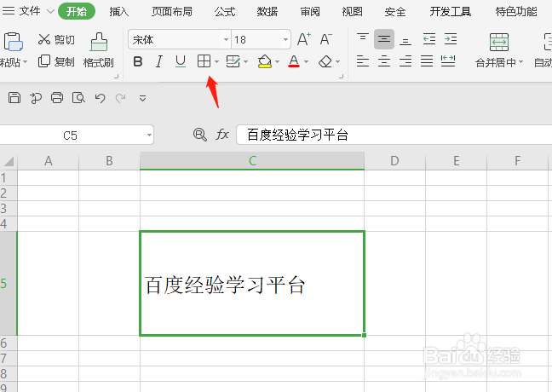552x392 pixels.
Task: Expand the arrow next to 文件
Action: [50, 11]
